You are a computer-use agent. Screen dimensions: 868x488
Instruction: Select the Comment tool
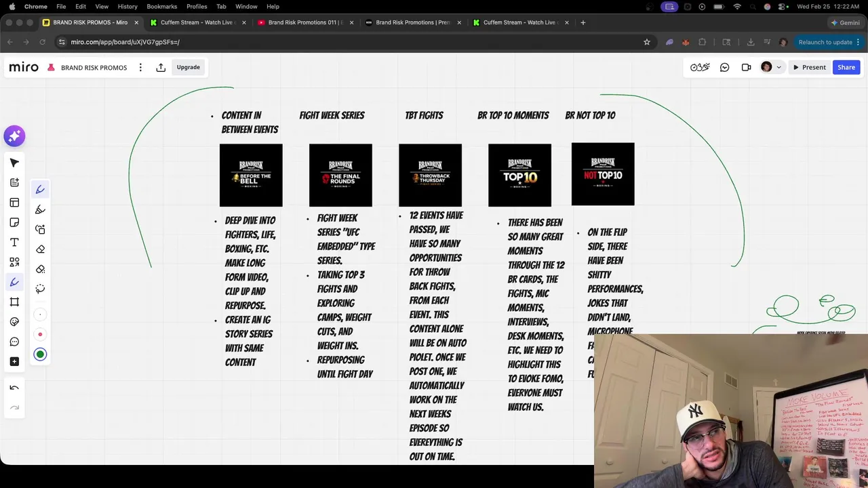(x=14, y=342)
